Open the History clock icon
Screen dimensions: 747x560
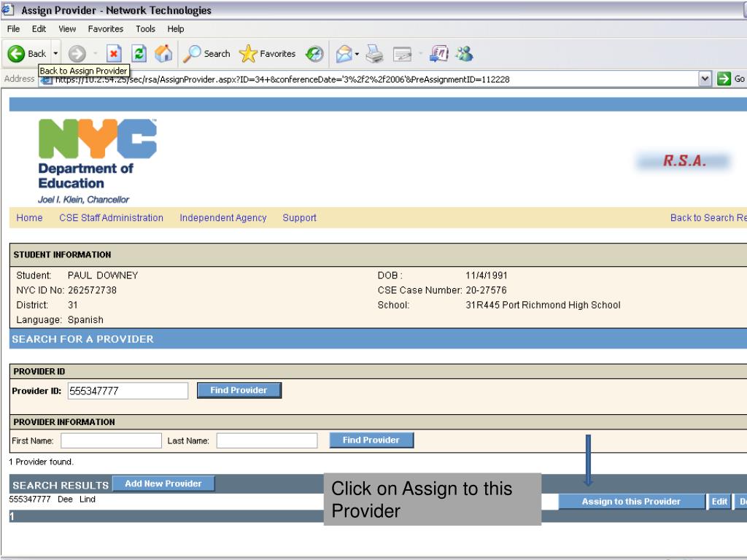tap(314, 54)
